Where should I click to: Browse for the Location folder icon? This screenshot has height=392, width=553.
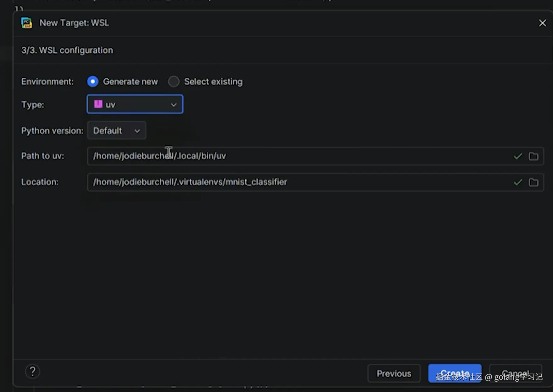tap(533, 182)
